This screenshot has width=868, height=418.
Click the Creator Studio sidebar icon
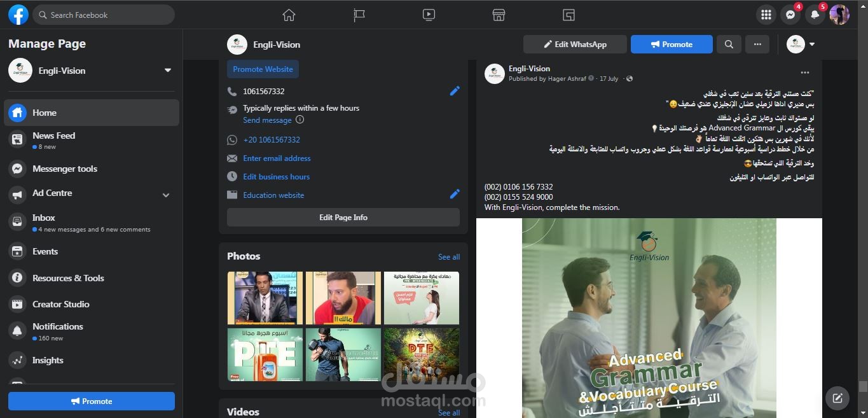point(18,304)
